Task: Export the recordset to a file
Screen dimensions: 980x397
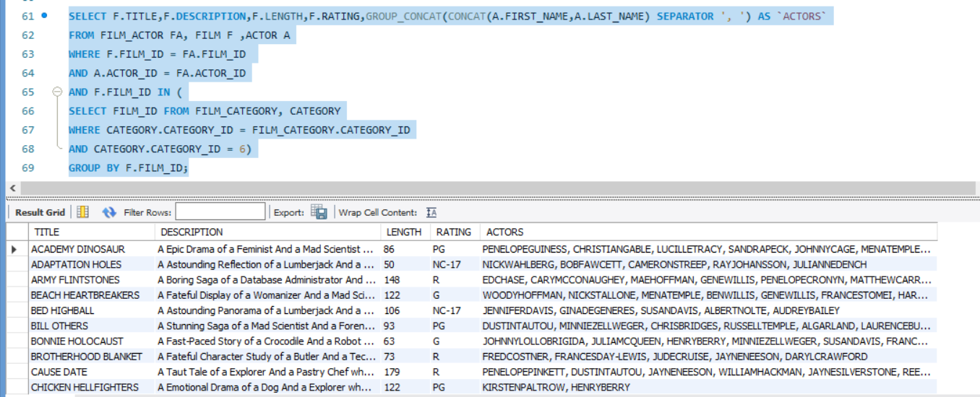Action: coord(319,212)
